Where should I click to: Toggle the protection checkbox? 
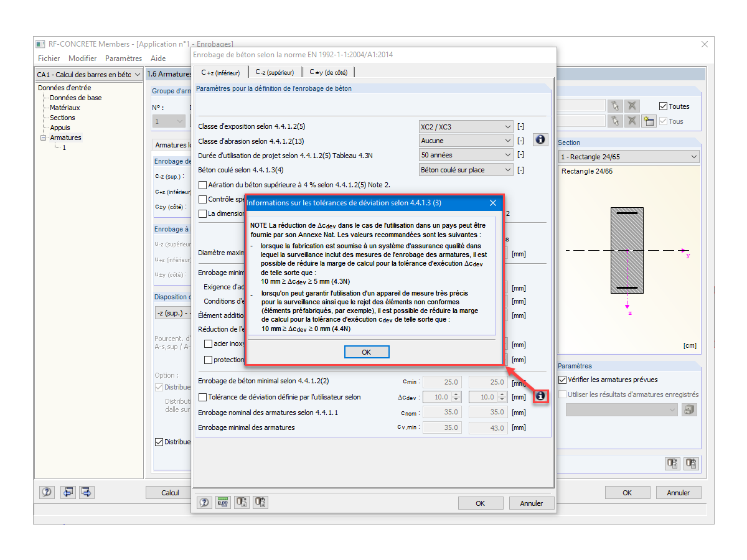point(209,360)
